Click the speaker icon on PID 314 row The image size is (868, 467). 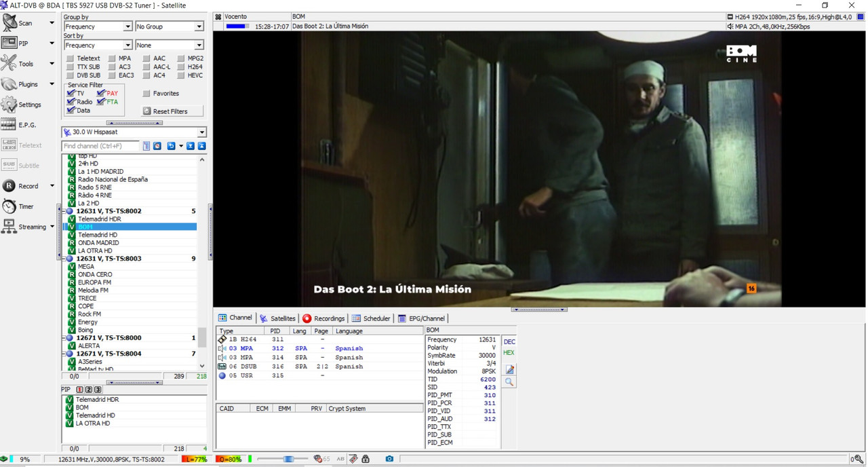click(x=222, y=357)
